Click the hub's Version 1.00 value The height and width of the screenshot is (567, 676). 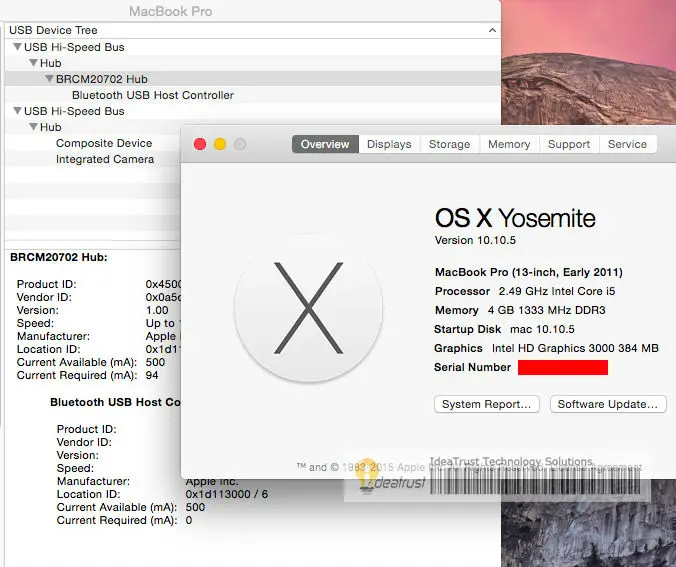click(157, 310)
